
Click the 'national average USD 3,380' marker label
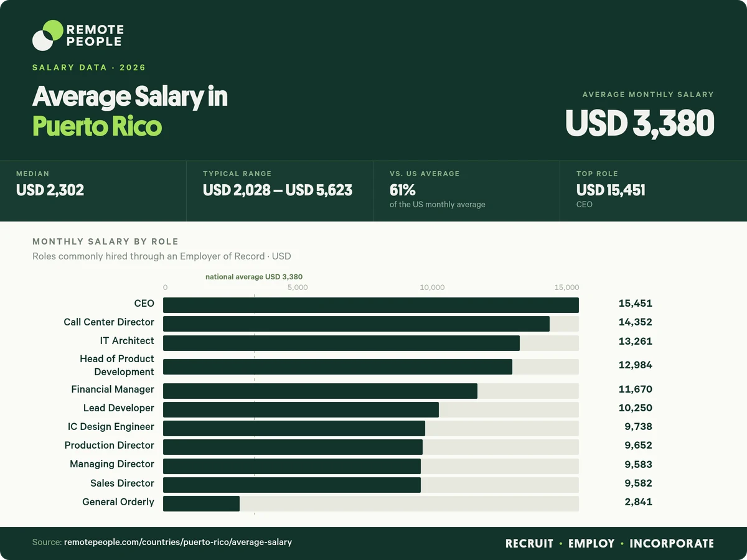(254, 276)
